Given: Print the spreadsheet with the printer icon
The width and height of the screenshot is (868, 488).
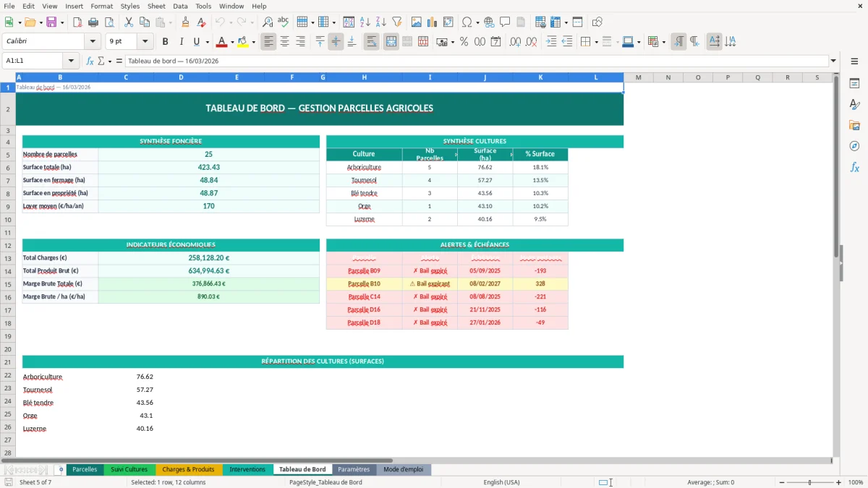Looking at the screenshot, I should click(93, 22).
